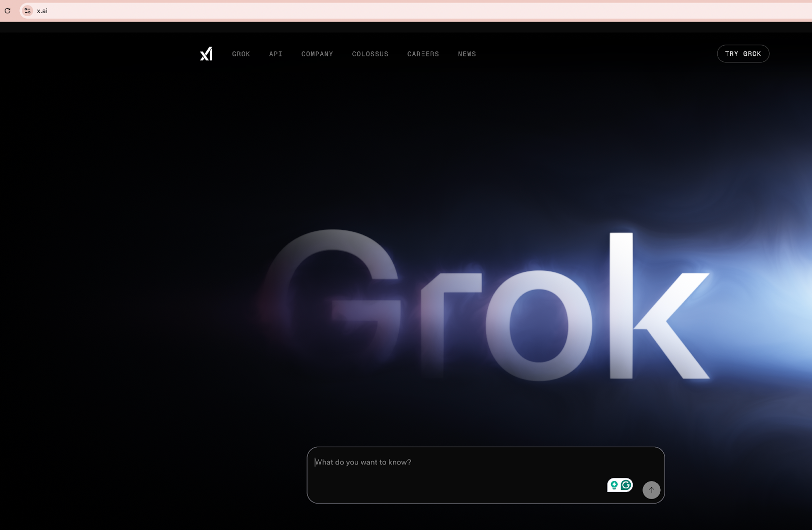
Task: Click the TRY GROK button
Action: [743, 54]
